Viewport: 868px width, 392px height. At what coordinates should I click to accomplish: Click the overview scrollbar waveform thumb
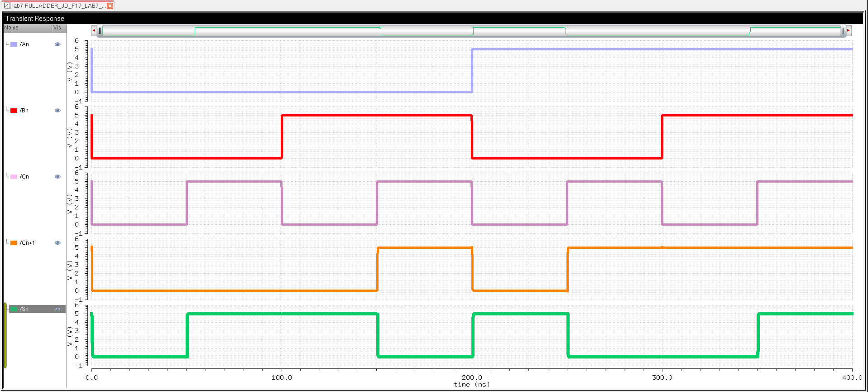coord(471,31)
